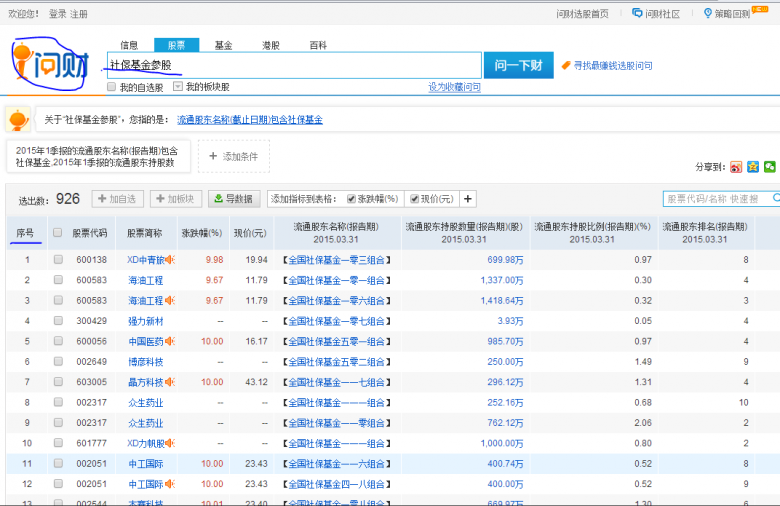Click speaker icon in row 3 海油工程
The image size is (780, 506).
pyautogui.click(x=170, y=301)
